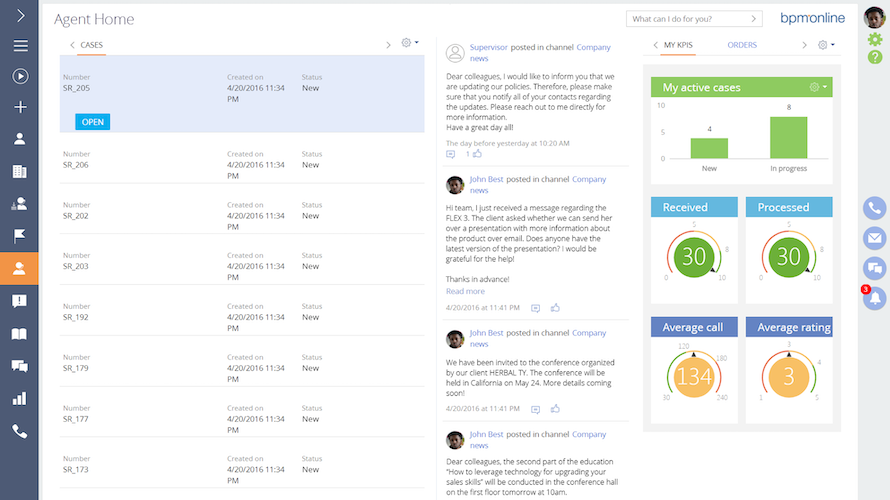Click the 'What can I do for you?' field
Image resolution: width=890 pixels, height=500 pixels.
coord(693,19)
